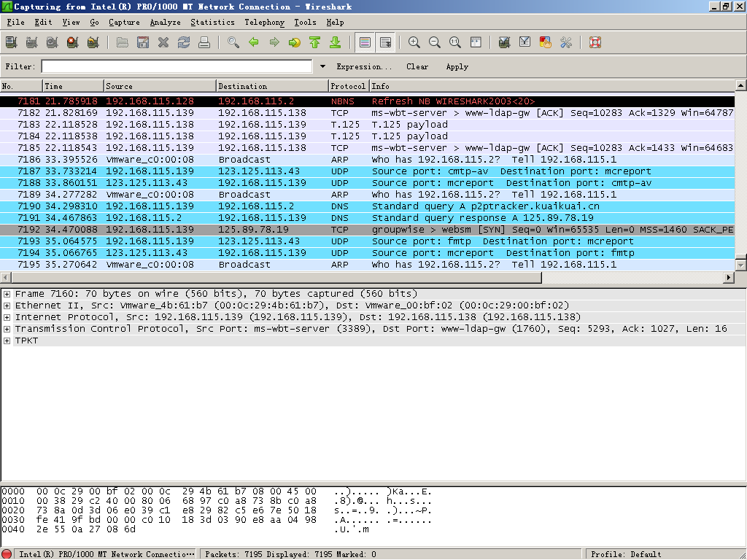The height and width of the screenshot is (560, 747).
Task: Click Profile: Default in status bar
Action: (x=626, y=554)
